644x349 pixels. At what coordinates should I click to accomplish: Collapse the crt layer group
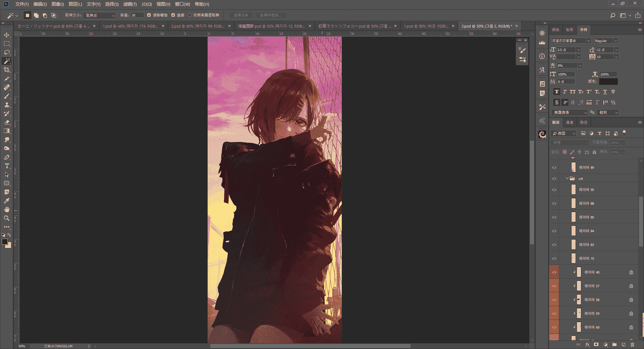pyautogui.click(x=567, y=179)
